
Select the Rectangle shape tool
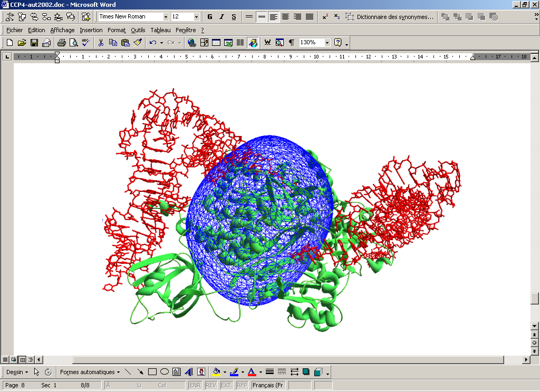(x=152, y=372)
